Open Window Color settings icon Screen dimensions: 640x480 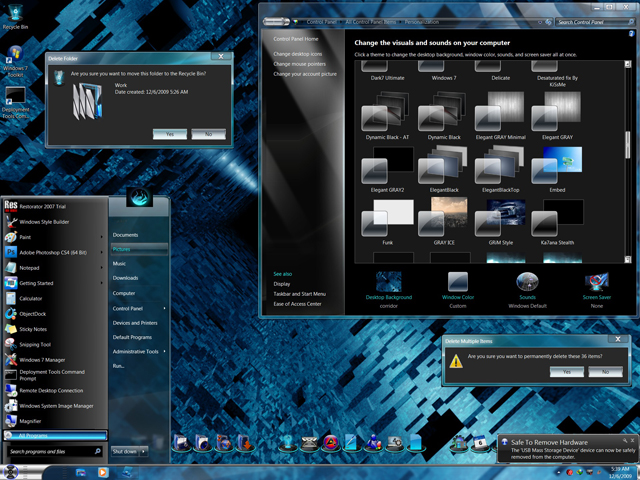[458, 282]
